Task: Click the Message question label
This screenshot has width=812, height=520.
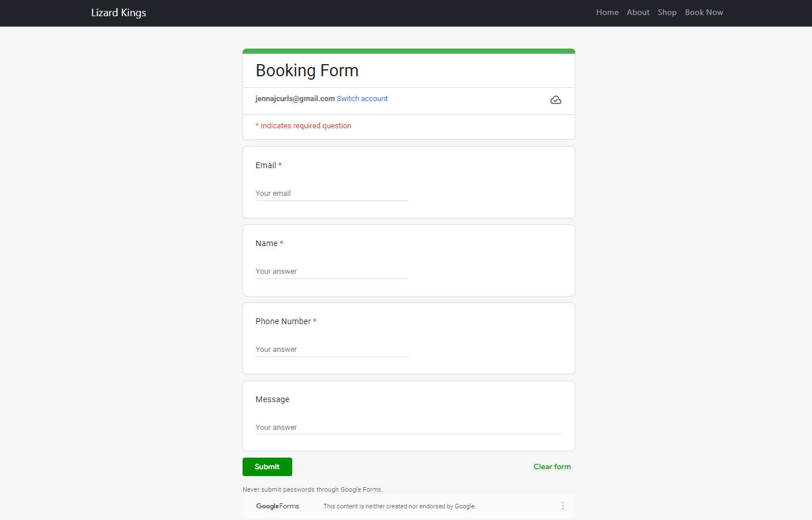Action: pos(272,399)
